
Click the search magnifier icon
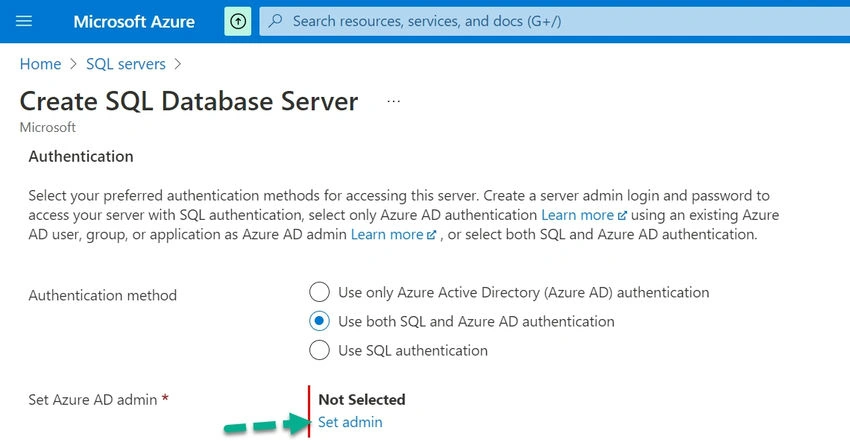[x=275, y=21]
